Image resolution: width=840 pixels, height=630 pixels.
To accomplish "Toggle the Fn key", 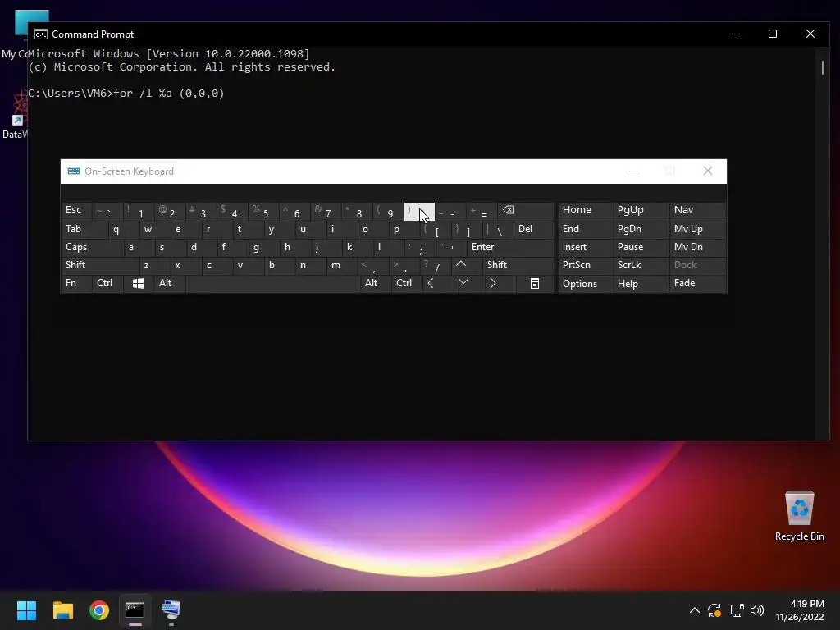I will tap(76, 283).
